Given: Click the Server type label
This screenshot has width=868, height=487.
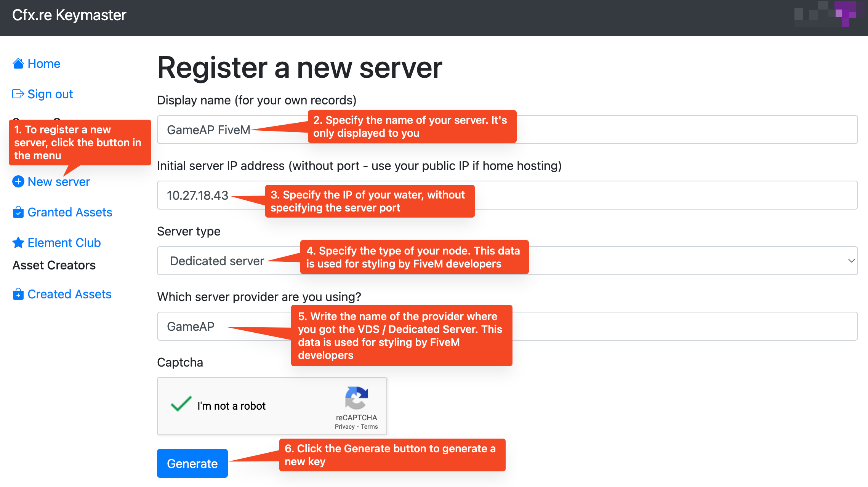Looking at the screenshot, I should [x=189, y=231].
